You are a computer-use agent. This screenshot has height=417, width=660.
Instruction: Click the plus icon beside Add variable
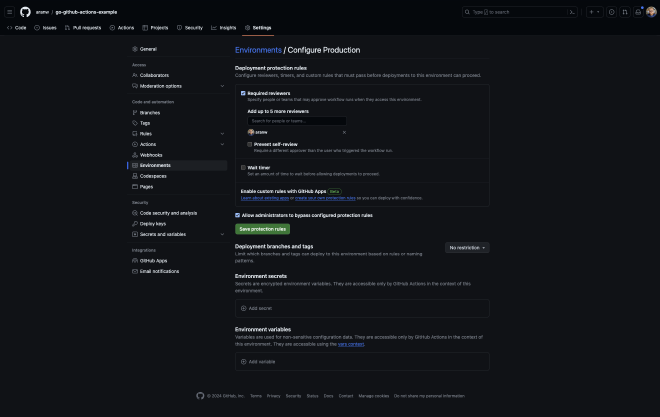[x=243, y=362]
